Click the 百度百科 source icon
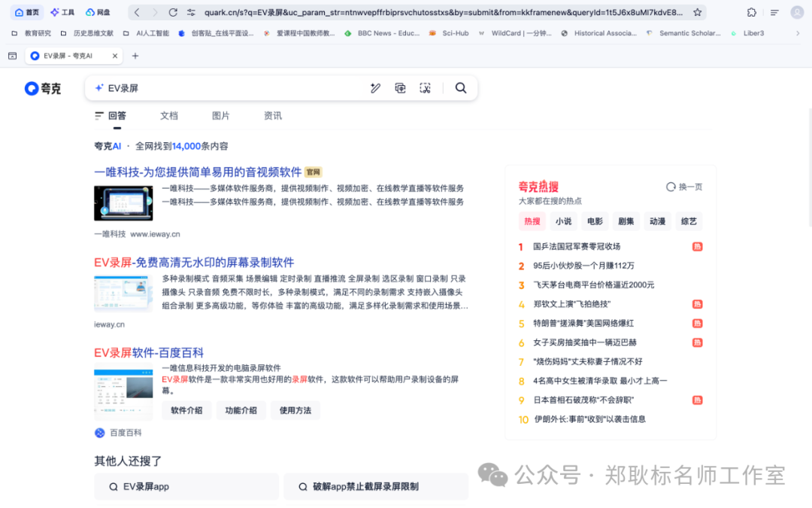812x508 pixels. click(99, 433)
